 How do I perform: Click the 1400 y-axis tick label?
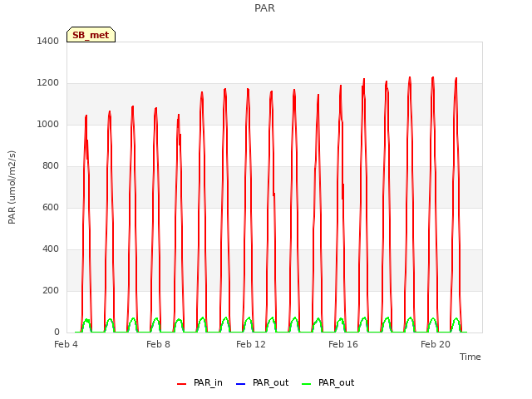pyautogui.click(x=48, y=41)
